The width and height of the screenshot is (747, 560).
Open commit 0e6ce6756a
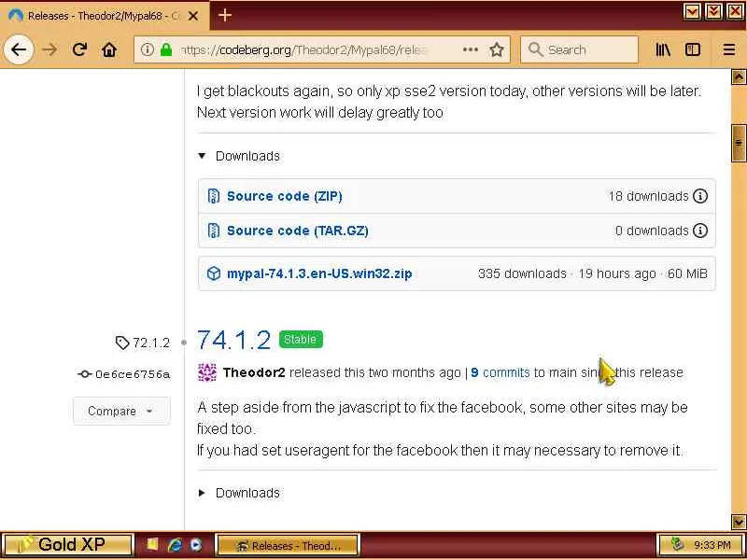[124, 374]
